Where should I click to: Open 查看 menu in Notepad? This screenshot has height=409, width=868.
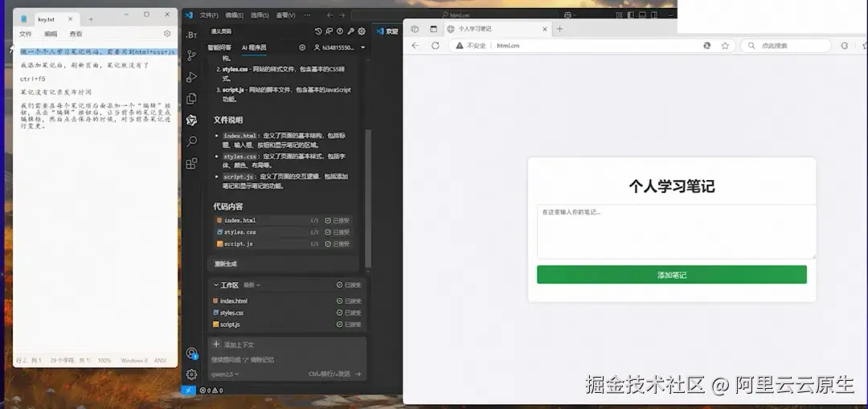pos(76,34)
